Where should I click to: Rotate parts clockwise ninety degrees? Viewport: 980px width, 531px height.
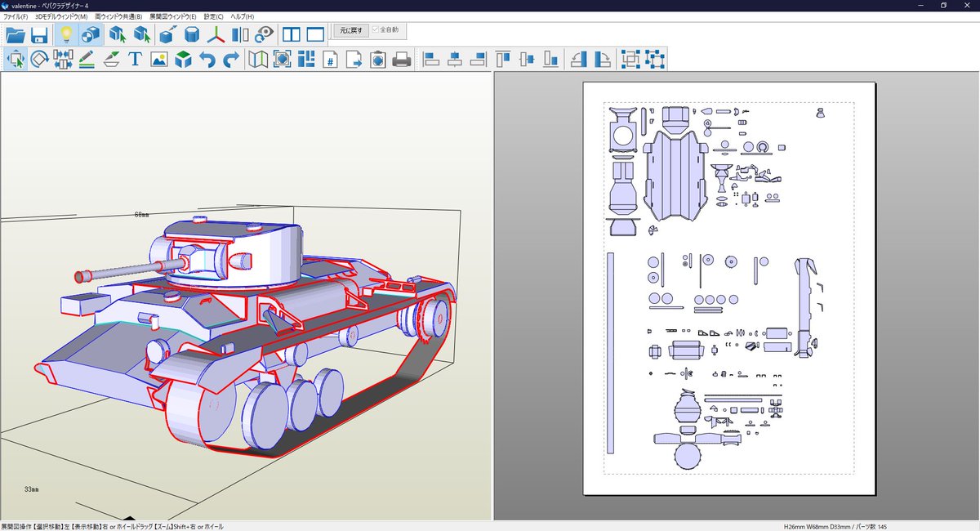603,60
